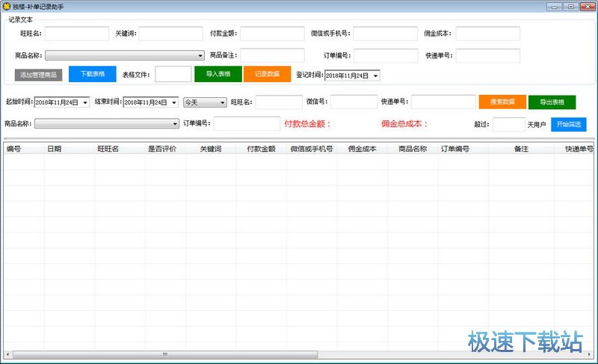Click the 日期 column header

coord(55,149)
